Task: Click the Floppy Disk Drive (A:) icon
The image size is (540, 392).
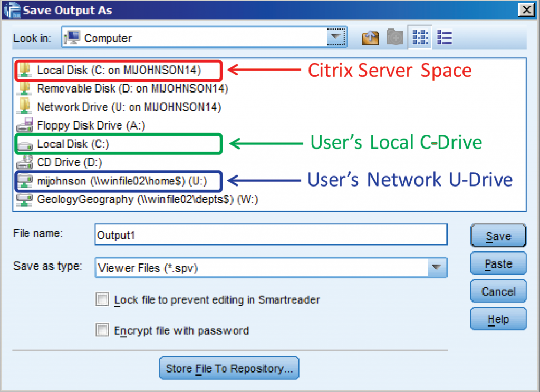Action: [x=24, y=125]
